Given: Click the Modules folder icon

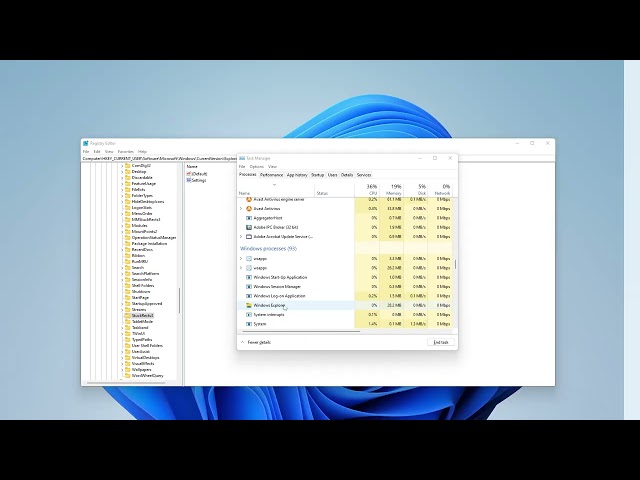Looking at the screenshot, I should (x=127, y=225).
